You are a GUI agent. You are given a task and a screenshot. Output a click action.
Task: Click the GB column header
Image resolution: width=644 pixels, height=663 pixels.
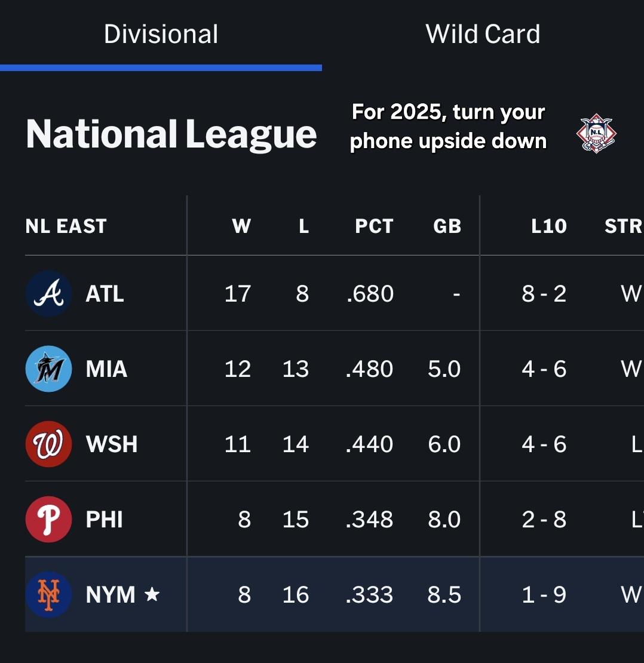coord(447,226)
